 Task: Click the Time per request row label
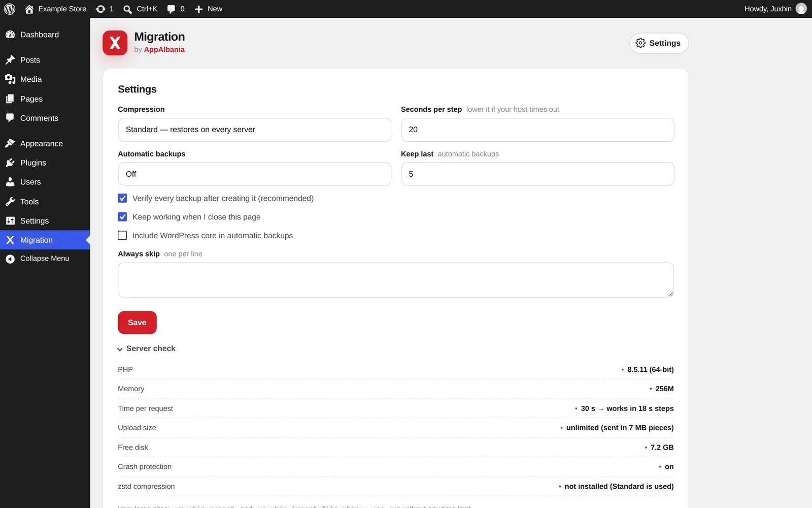[145, 408]
